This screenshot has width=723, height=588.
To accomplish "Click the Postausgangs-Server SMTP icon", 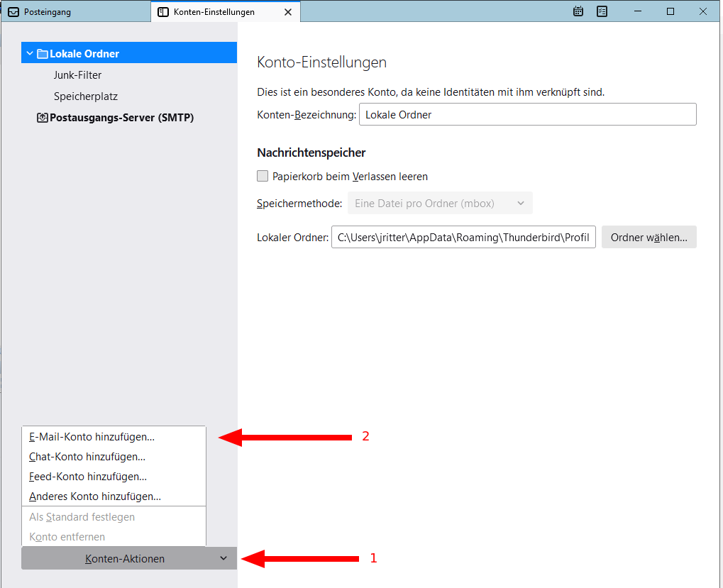I will (42, 118).
